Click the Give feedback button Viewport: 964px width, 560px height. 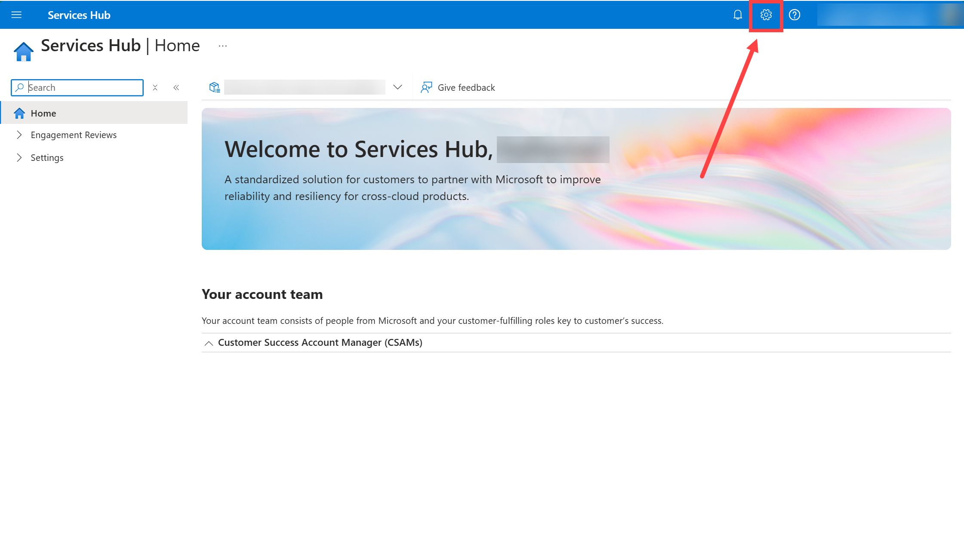click(466, 88)
